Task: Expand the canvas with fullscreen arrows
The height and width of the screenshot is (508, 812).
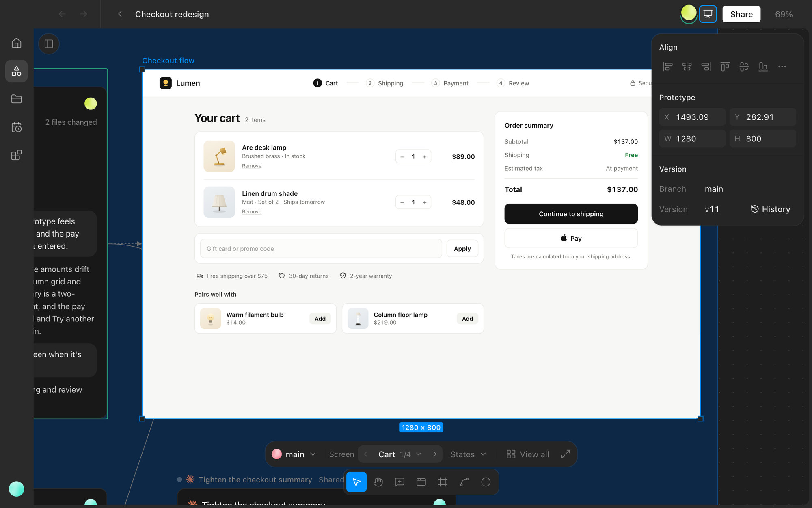Action: click(566, 454)
